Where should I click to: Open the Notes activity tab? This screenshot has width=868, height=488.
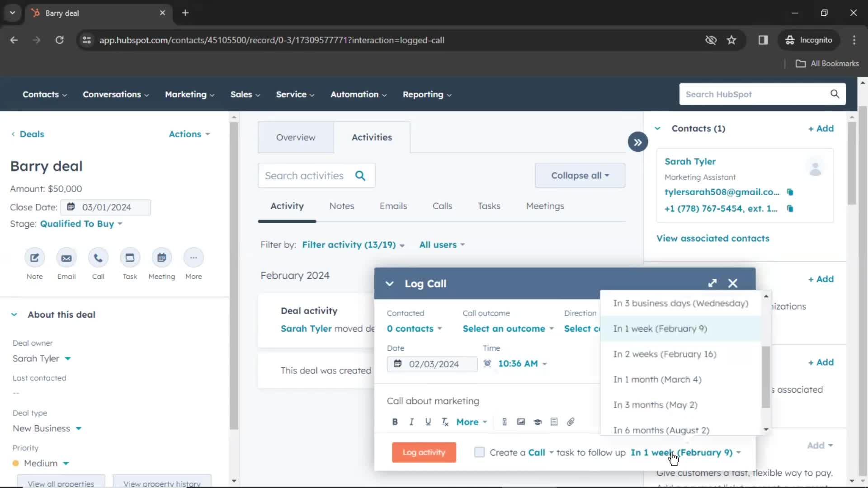342,206
